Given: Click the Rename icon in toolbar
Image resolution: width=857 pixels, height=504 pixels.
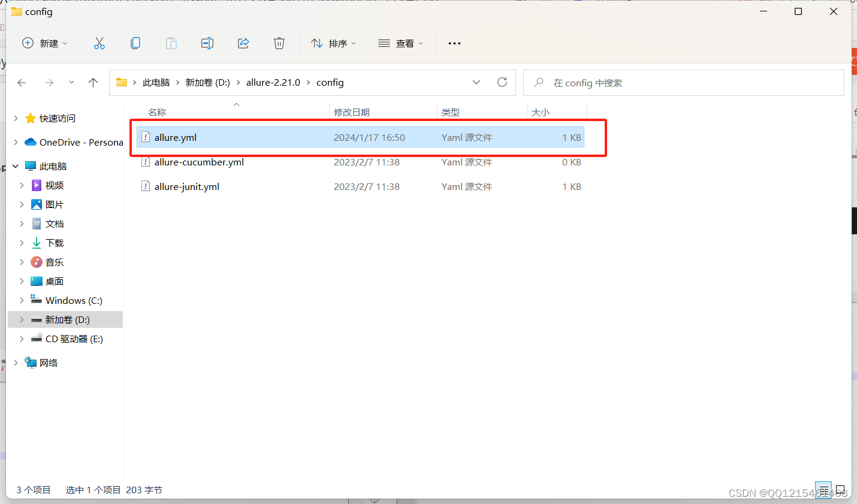Looking at the screenshot, I should [x=207, y=43].
